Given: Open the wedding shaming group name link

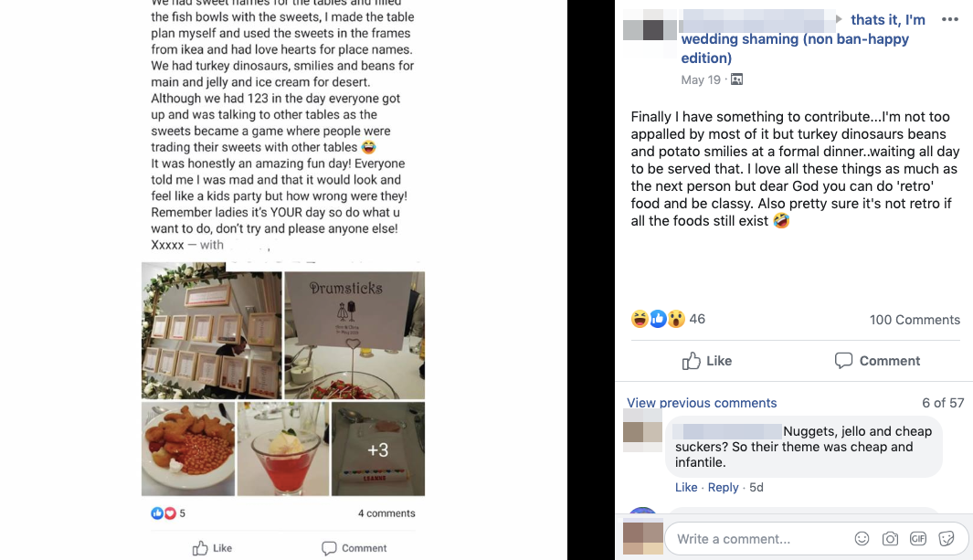Looking at the screenshot, I should [804, 38].
